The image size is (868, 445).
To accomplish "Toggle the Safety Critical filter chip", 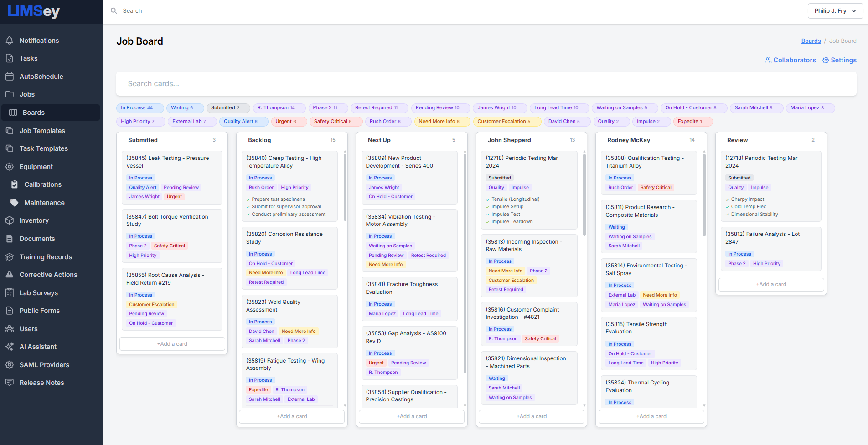I will tap(336, 122).
